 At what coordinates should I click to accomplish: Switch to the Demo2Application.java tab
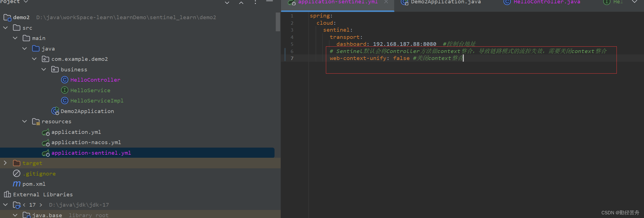(x=441, y=2)
